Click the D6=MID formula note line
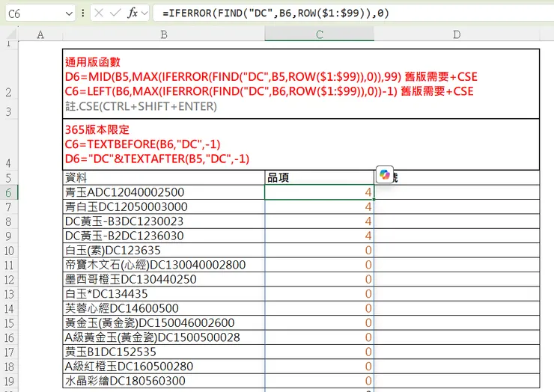The image size is (554, 392). point(271,76)
